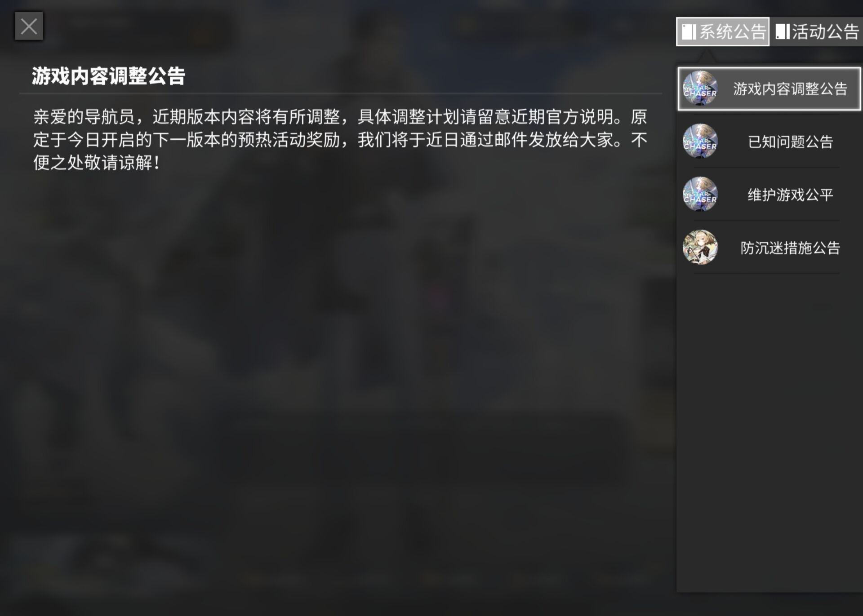Close the announcement panel with X button
The height and width of the screenshot is (616, 863).
[29, 27]
